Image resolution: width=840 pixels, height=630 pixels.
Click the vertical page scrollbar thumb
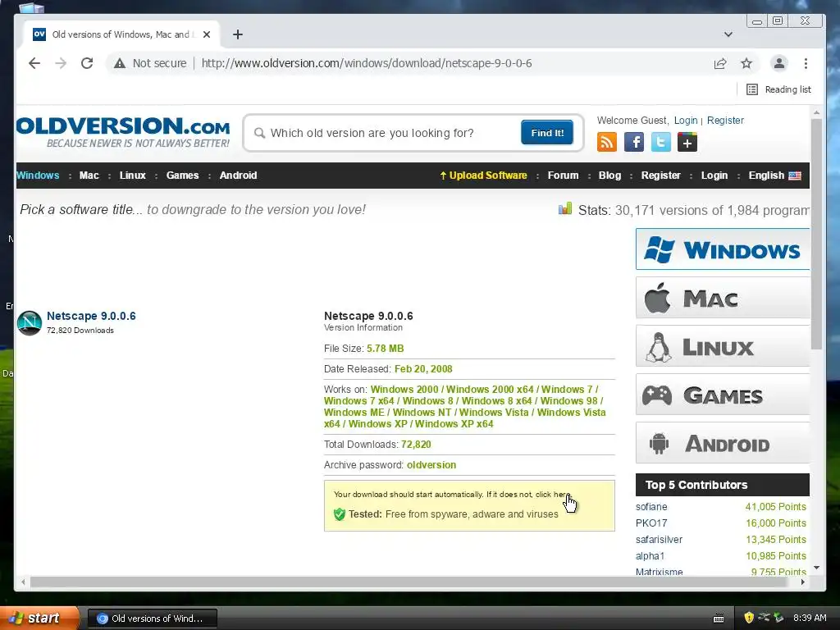[816, 234]
